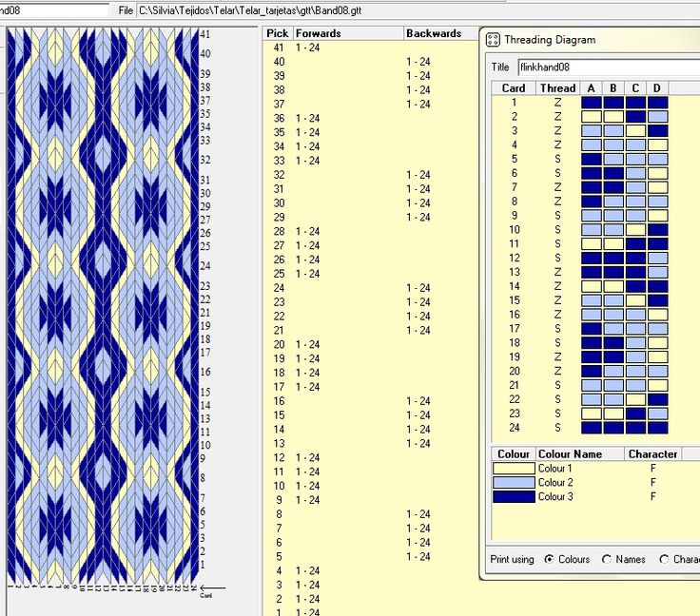Toggle thread direction Z for card 1
This screenshot has width=700, height=616.
[557, 103]
